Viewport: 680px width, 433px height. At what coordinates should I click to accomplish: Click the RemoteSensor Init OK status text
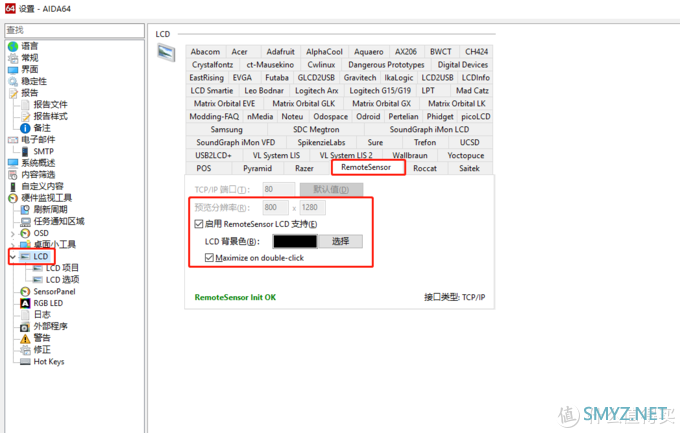point(235,297)
